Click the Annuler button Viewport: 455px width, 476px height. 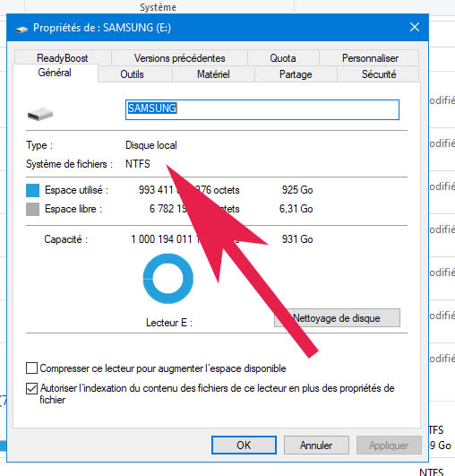click(316, 445)
